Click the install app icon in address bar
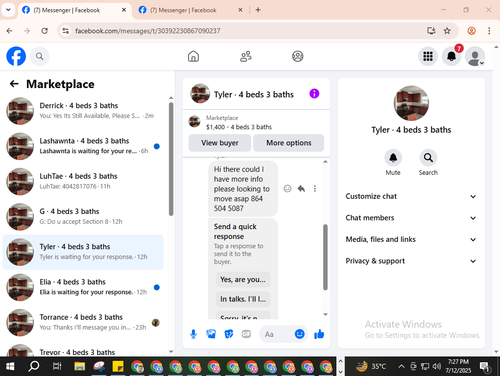This screenshot has width=500, height=376. 431,31
